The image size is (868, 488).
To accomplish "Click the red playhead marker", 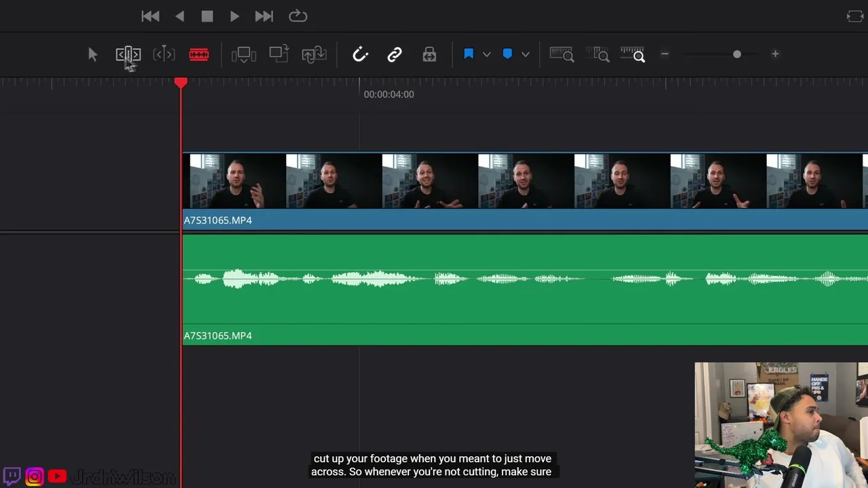I will point(180,83).
